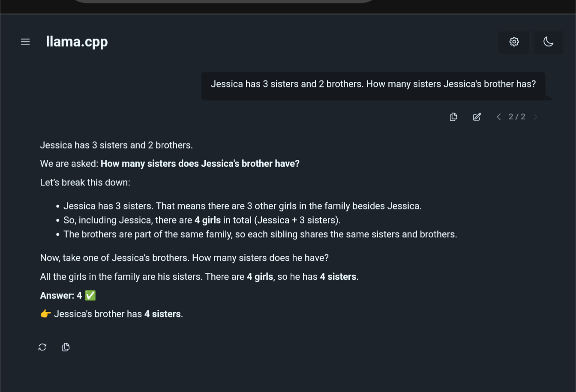This screenshot has height=392, width=576.
Task: Click the 'Let's break this down:' line
Action: (85, 183)
